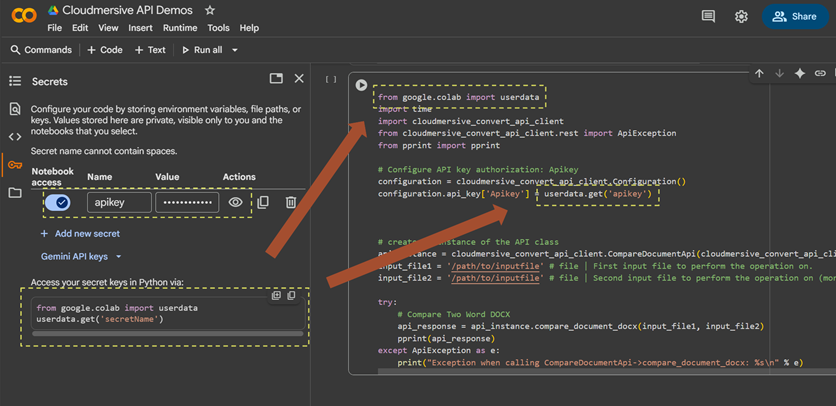Open the Help menu
836x406 pixels.
[x=249, y=28]
